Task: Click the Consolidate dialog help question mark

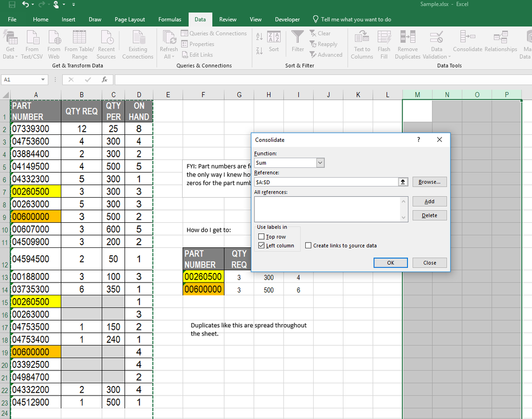Action: pos(419,140)
